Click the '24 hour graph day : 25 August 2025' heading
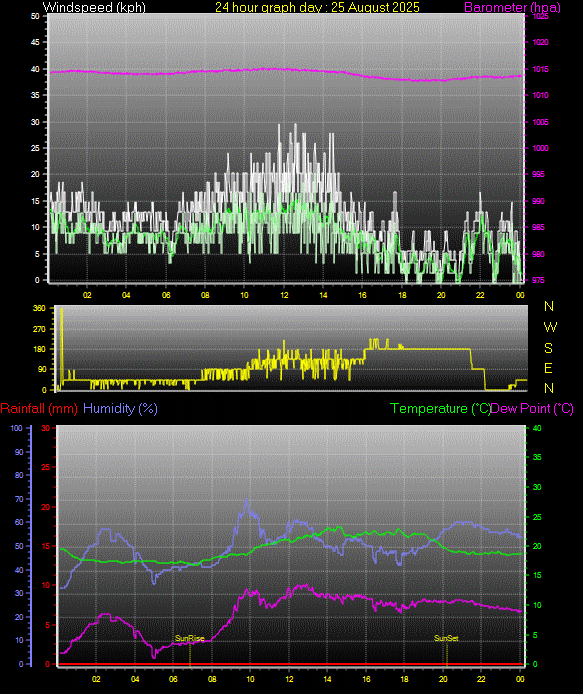 point(317,7)
